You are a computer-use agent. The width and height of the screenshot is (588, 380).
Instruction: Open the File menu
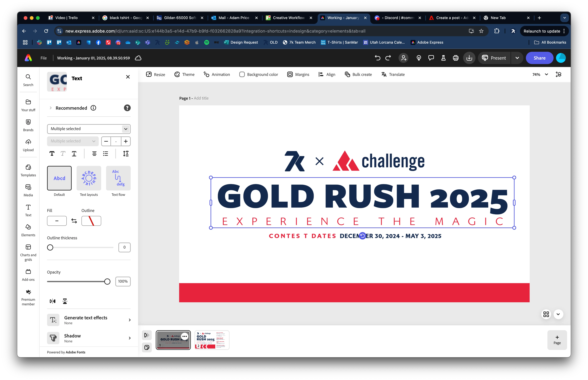(x=44, y=58)
